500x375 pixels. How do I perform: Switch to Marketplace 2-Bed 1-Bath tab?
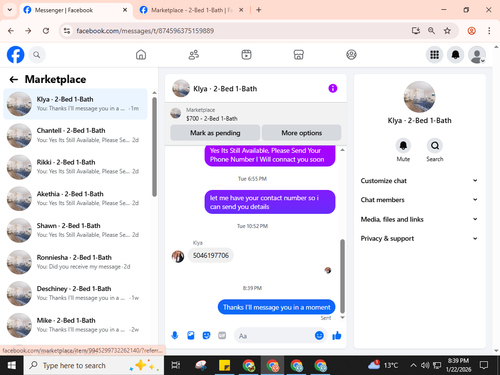192,10
